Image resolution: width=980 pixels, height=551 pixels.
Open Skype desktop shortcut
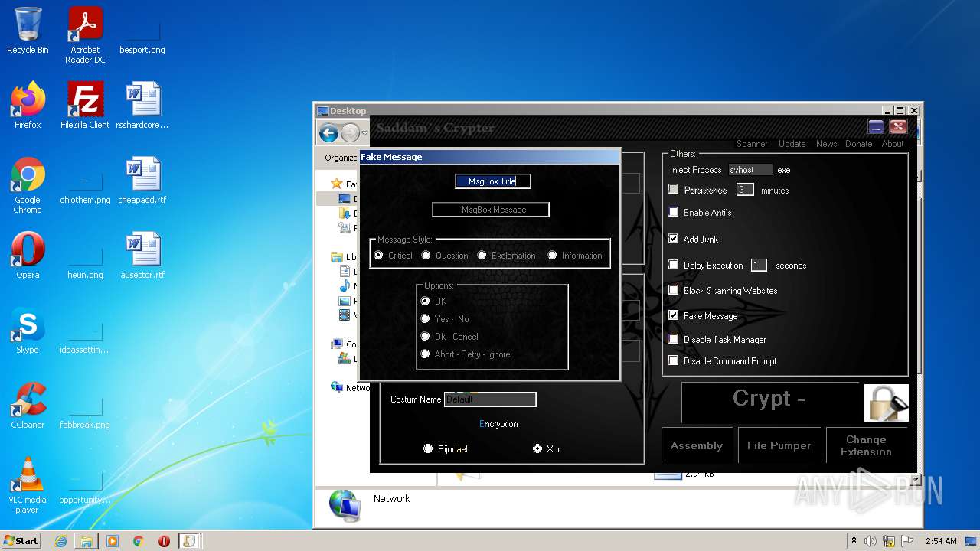tap(28, 331)
